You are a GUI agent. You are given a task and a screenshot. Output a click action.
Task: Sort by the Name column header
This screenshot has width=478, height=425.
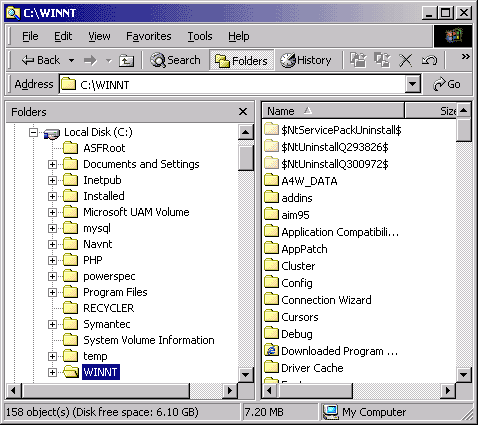point(333,111)
